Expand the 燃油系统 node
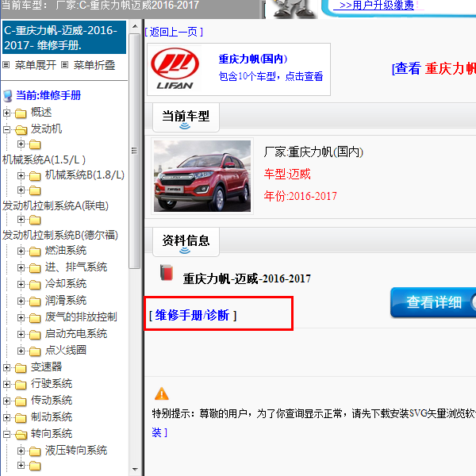This screenshot has height=476, width=476. (21, 251)
